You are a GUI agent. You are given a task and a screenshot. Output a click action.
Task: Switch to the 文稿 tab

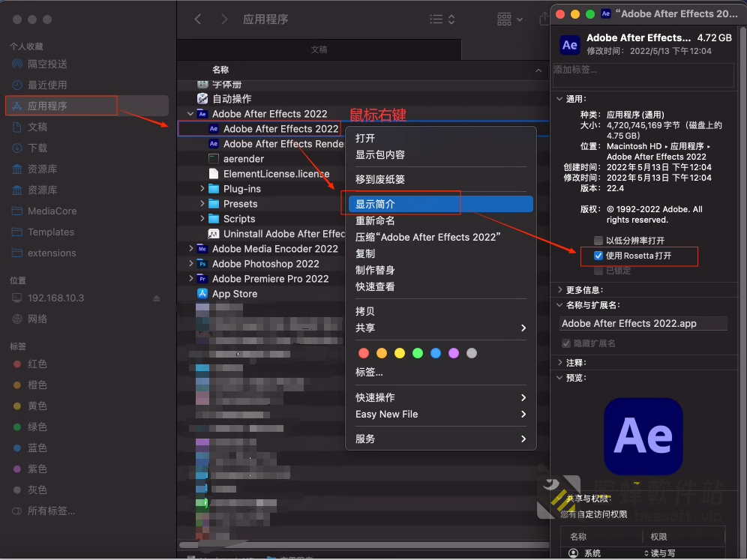point(319,49)
